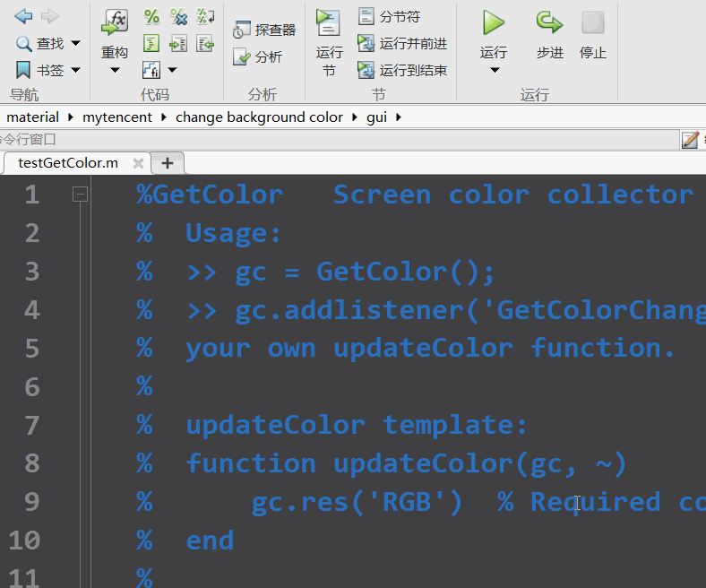Click the blue back navigation arrow
This screenshot has height=588, width=706.
(23, 17)
